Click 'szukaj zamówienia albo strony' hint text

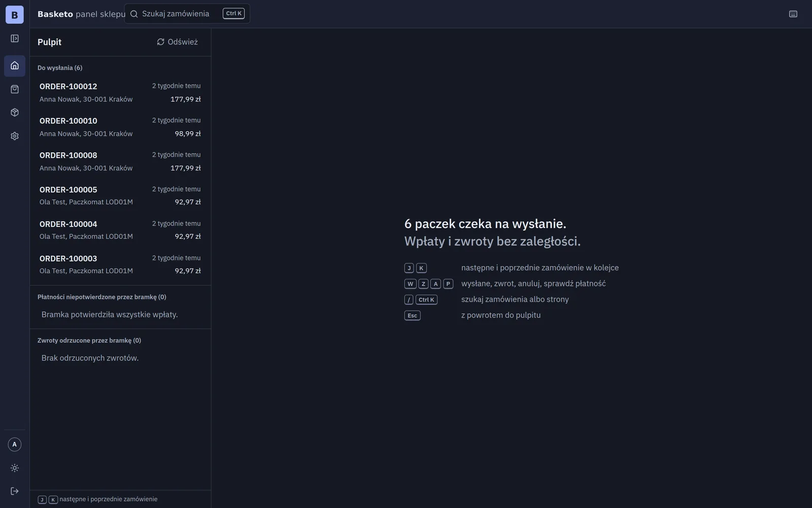[515, 299]
